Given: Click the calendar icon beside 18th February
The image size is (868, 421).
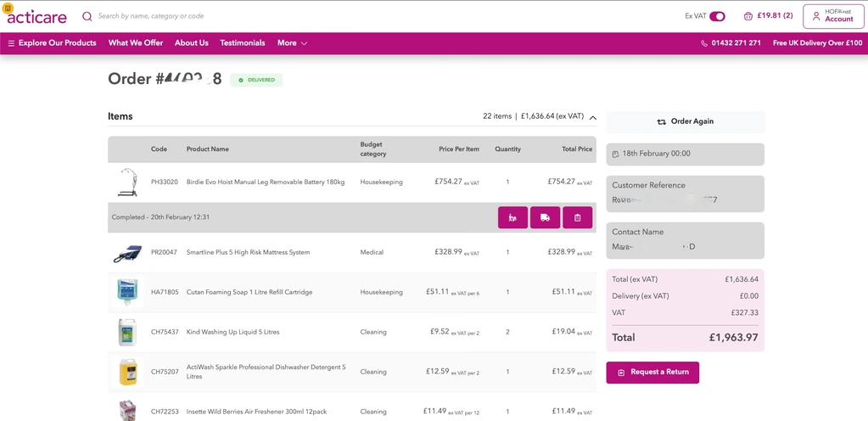Looking at the screenshot, I should (x=615, y=154).
